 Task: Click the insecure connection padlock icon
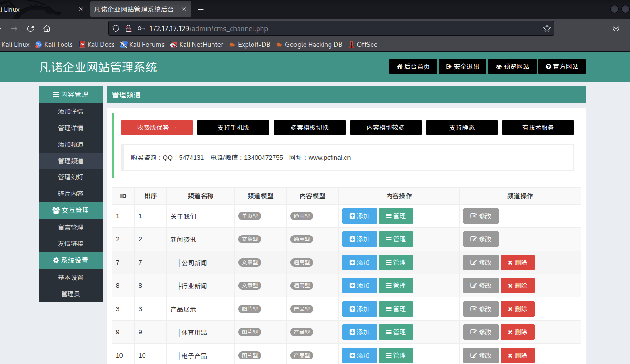pos(129,28)
